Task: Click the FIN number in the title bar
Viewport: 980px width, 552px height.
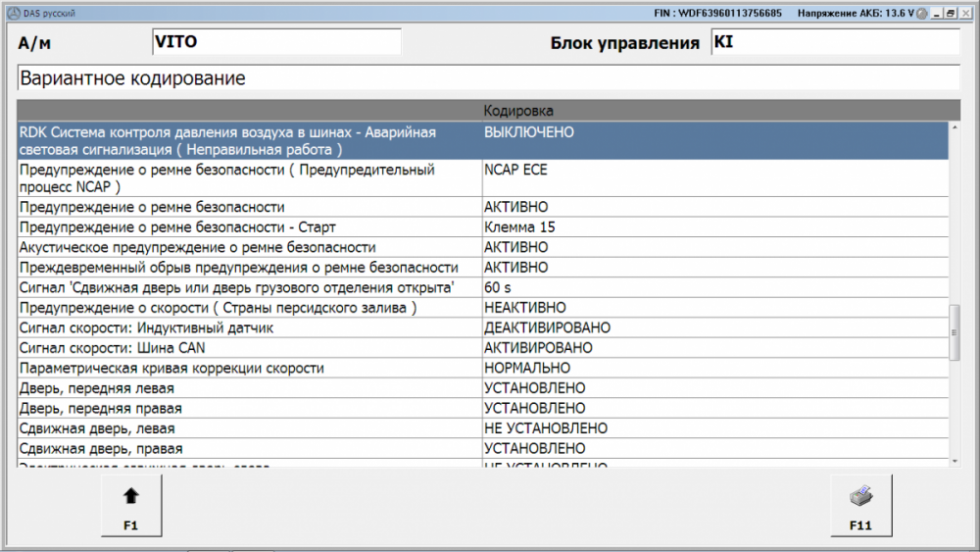Action: tap(717, 13)
